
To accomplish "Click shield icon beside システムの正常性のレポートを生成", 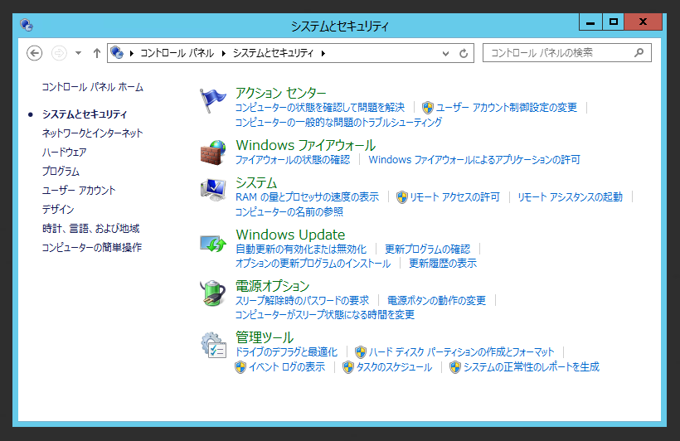I will 455,367.
